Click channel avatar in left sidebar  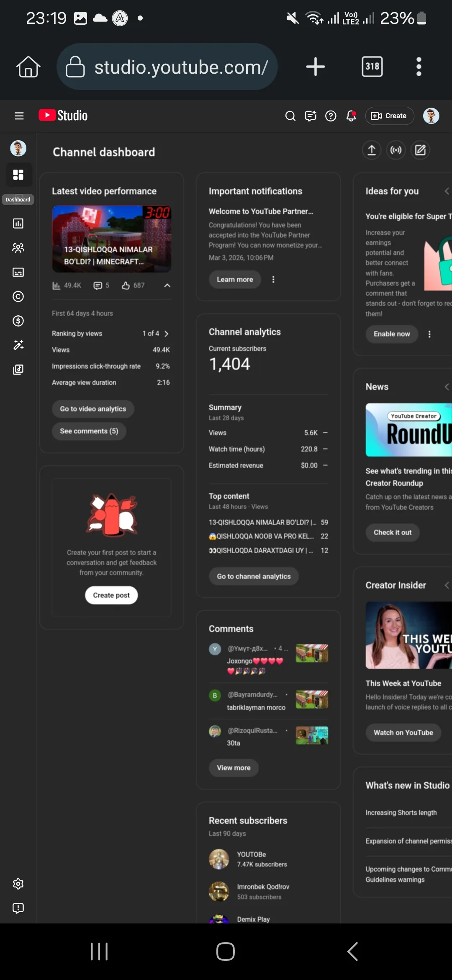point(18,148)
